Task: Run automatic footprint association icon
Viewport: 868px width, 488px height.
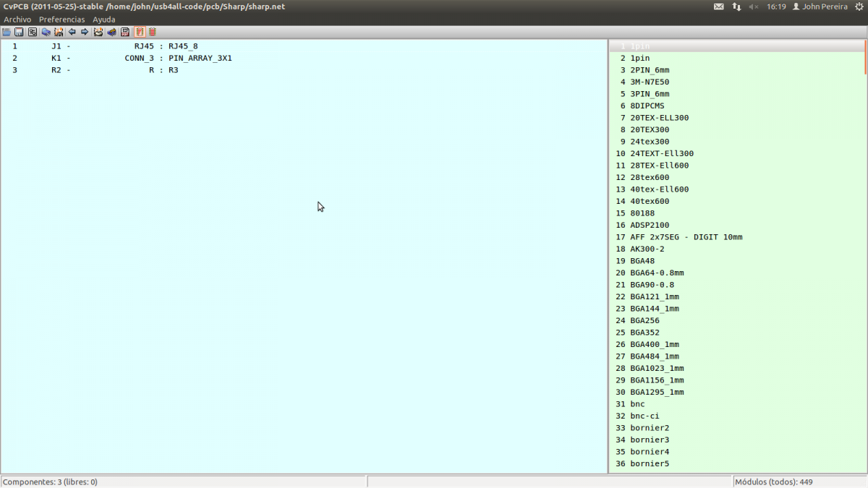Action: click(x=59, y=32)
